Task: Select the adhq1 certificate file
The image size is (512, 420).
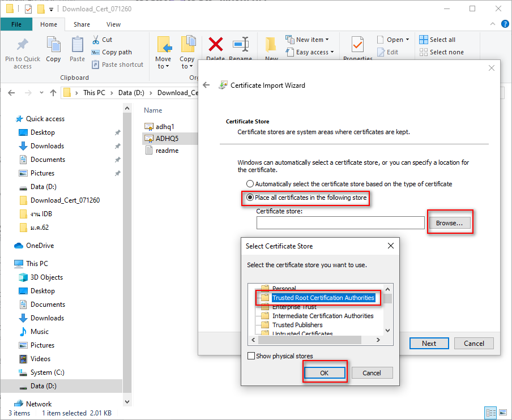Action: (x=159, y=127)
